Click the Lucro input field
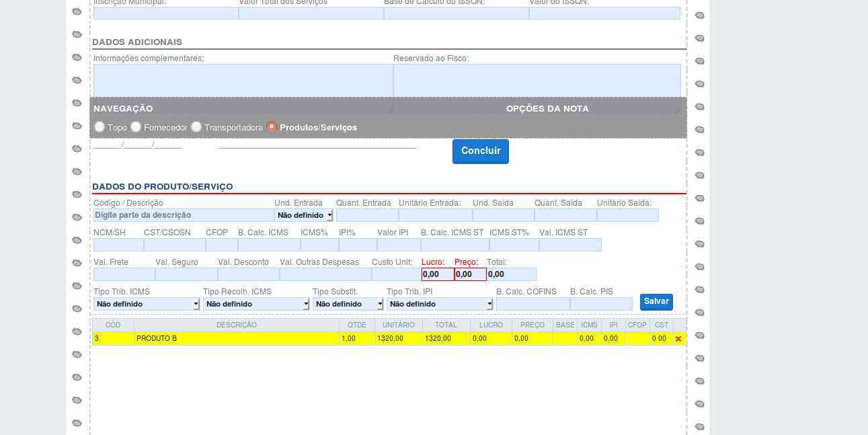This screenshot has width=868, height=435. coord(438,274)
